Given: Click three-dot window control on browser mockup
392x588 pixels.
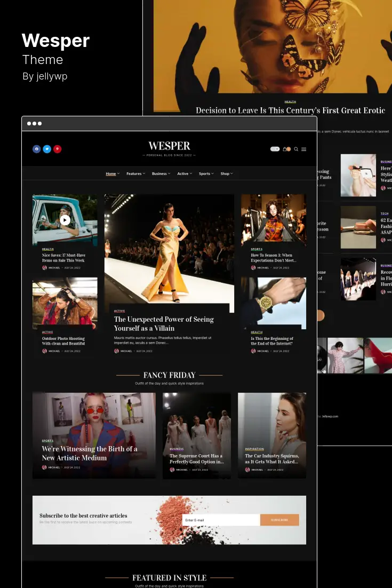Looking at the screenshot, I should [35, 123].
